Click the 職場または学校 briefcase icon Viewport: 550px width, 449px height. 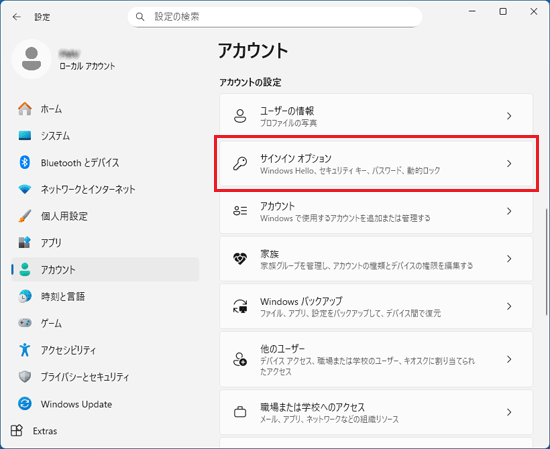[x=240, y=412]
